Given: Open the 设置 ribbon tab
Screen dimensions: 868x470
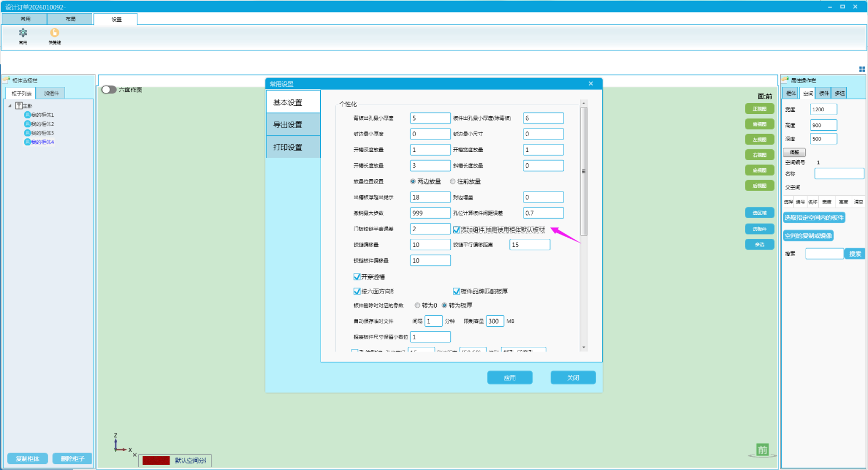Looking at the screenshot, I should click(x=116, y=19).
